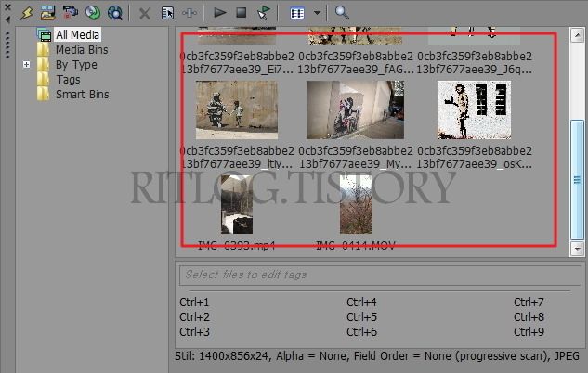Select the soldier and child graffiti thumbnail
Image resolution: width=588 pixels, height=373 pixels.
[x=237, y=109]
